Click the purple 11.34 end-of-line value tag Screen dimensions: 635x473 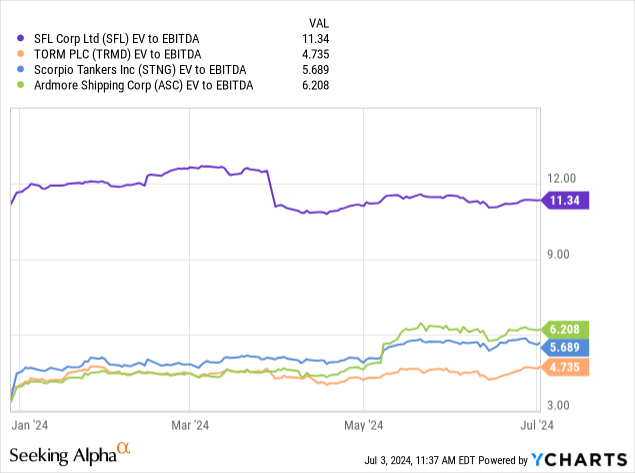coord(567,201)
